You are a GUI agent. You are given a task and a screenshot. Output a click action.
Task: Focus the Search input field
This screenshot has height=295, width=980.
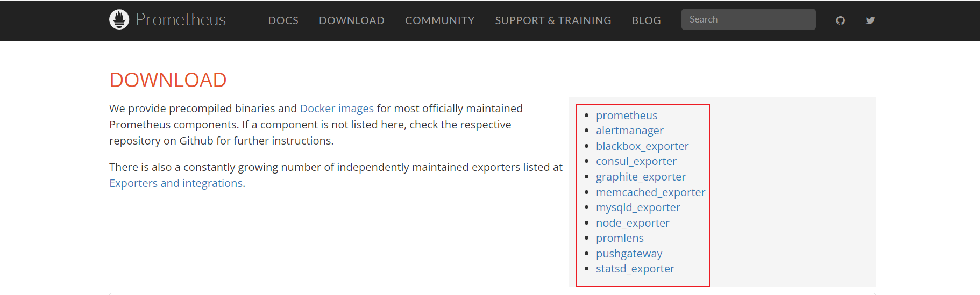748,19
